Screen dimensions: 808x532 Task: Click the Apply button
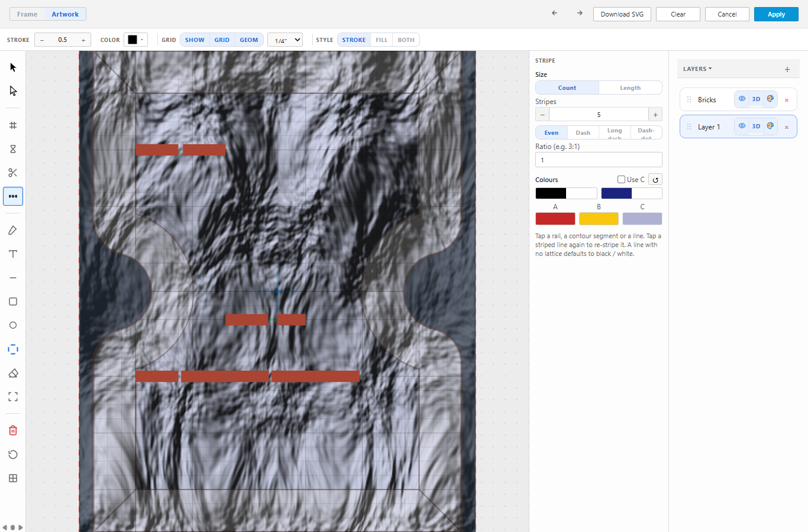click(776, 14)
